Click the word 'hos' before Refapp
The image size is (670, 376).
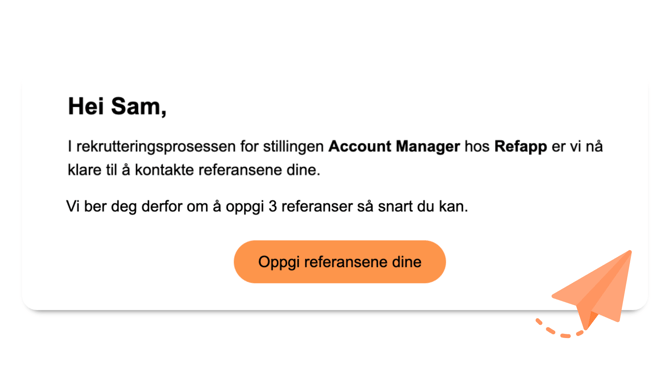tap(477, 147)
